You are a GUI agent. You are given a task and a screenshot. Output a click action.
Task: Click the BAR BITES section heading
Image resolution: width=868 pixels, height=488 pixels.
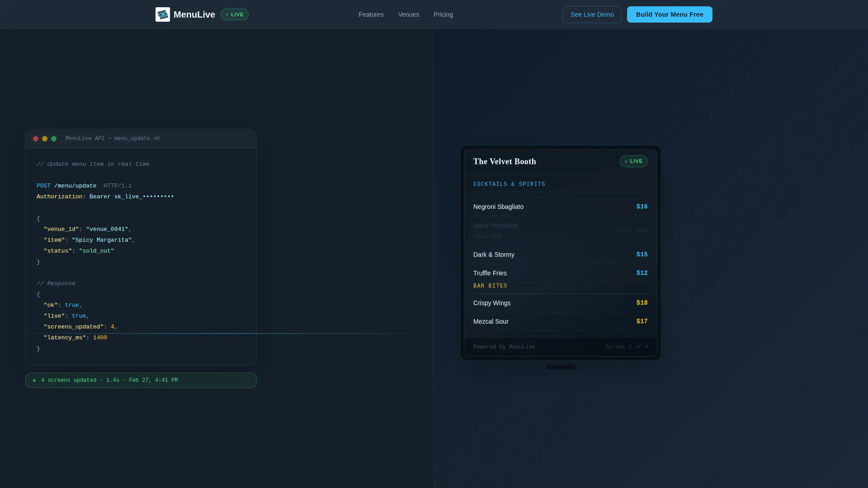(490, 286)
